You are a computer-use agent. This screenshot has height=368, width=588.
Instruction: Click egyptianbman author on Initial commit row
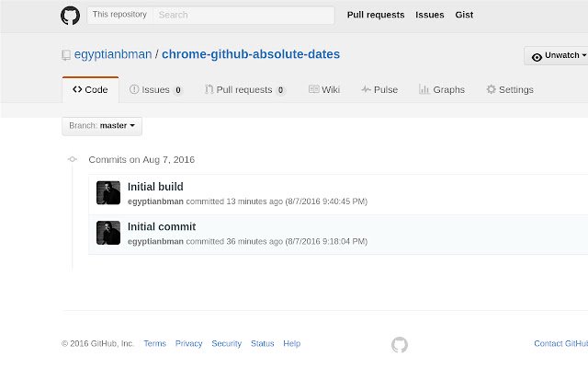[155, 241]
